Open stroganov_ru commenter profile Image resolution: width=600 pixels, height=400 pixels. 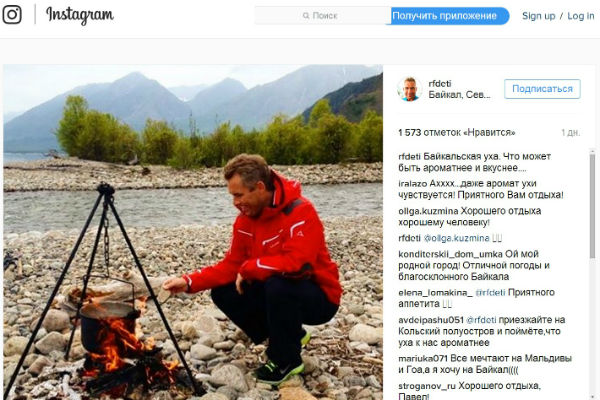(x=427, y=386)
